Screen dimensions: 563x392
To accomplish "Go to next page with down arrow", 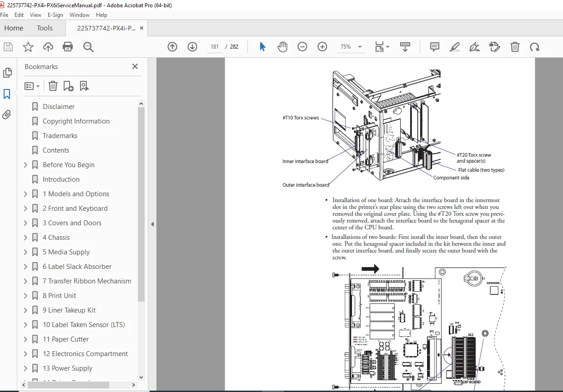I will (192, 47).
